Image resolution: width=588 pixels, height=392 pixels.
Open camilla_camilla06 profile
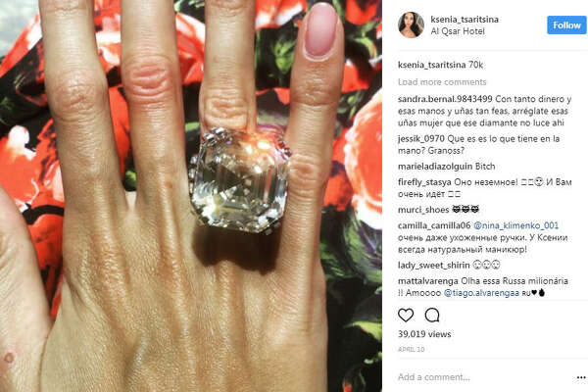coord(434,225)
